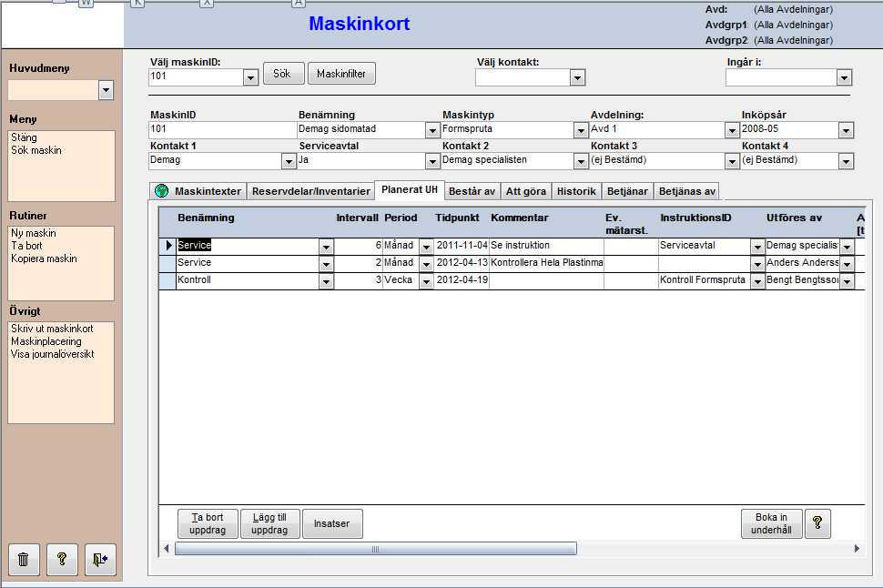Open the Kontakt 4 dropdown

846,162
